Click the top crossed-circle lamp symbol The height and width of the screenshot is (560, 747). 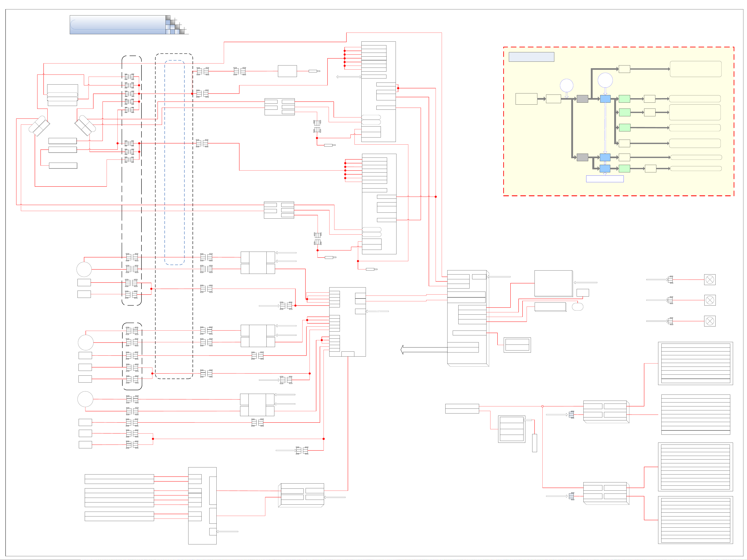pyautogui.click(x=709, y=279)
